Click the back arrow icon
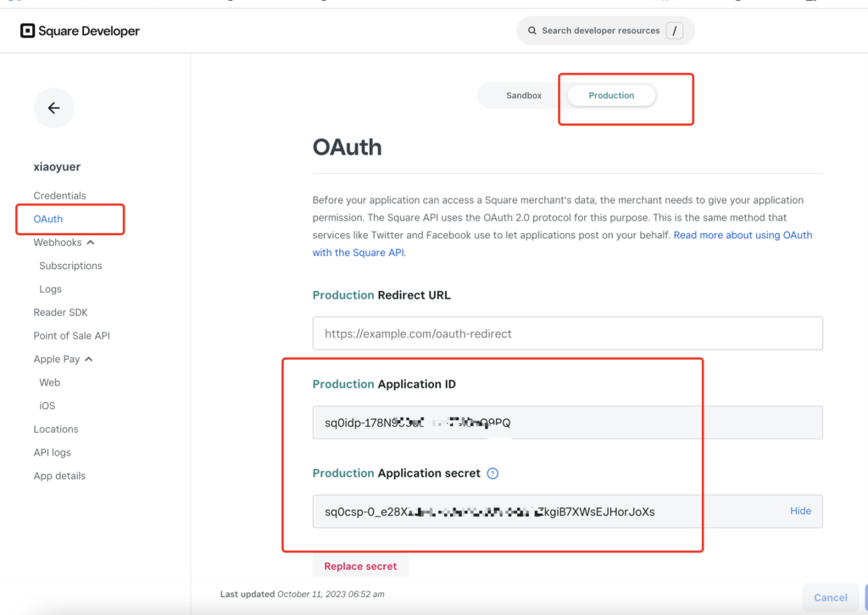868x615 pixels. point(53,108)
